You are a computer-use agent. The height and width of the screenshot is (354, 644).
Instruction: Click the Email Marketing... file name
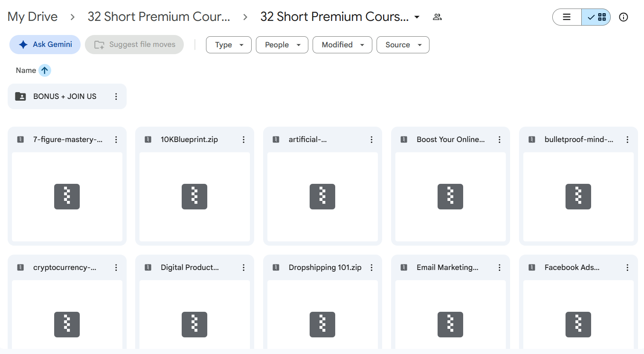tap(447, 267)
